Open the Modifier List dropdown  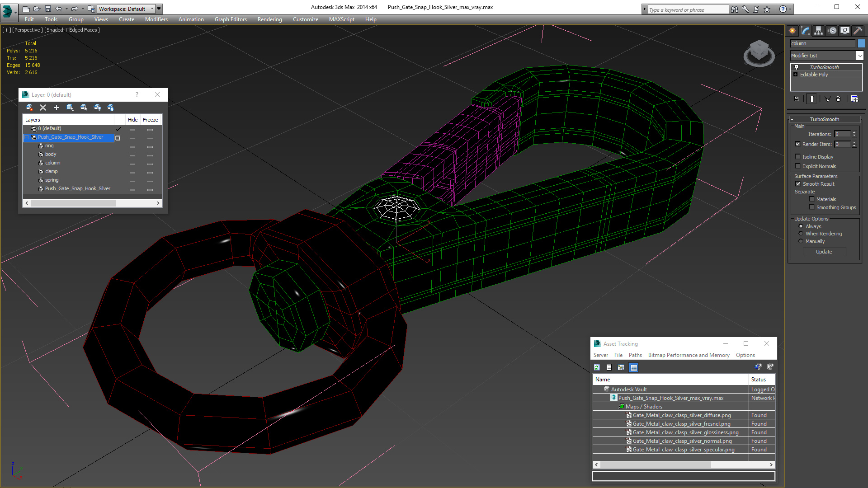[x=859, y=56]
